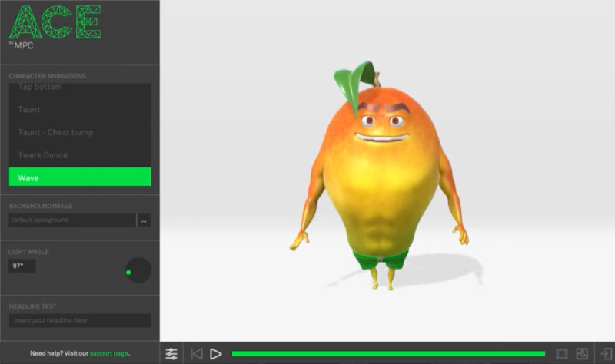Click the ACE by MPC logo
Viewport: 615px width, 364px height.
click(x=54, y=25)
